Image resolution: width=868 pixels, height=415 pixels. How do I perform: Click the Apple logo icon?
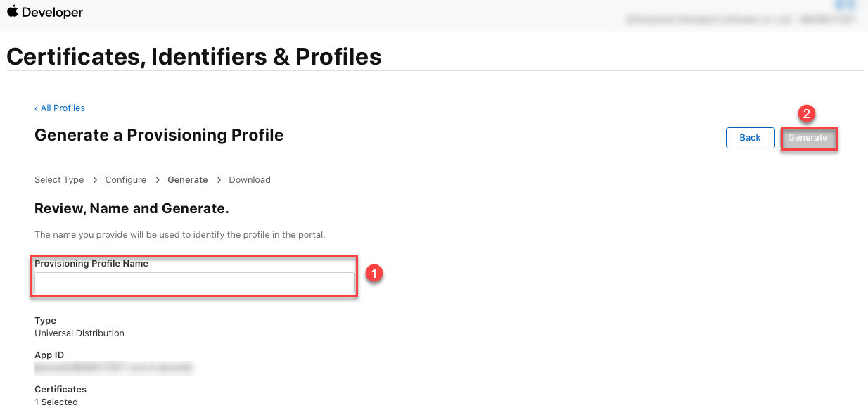pyautogui.click(x=13, y=12)
